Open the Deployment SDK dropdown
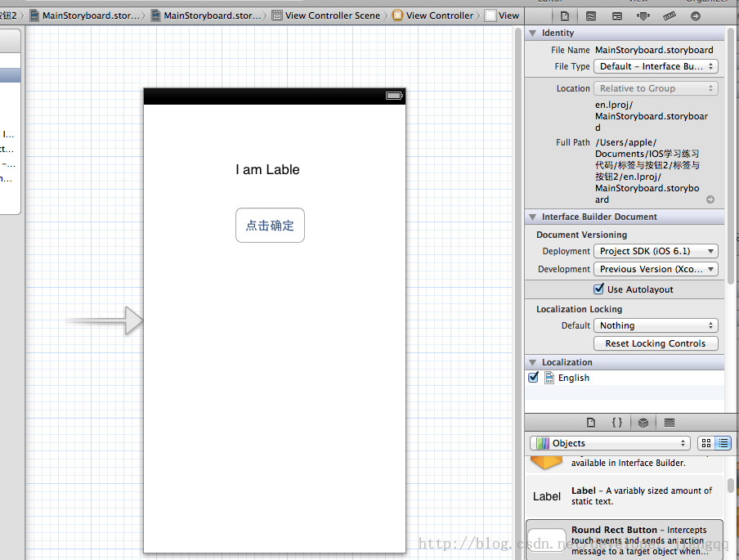Image resolution: width=739 pixels, height=560 pixels. pyautogui.click(x=656, y=251)
